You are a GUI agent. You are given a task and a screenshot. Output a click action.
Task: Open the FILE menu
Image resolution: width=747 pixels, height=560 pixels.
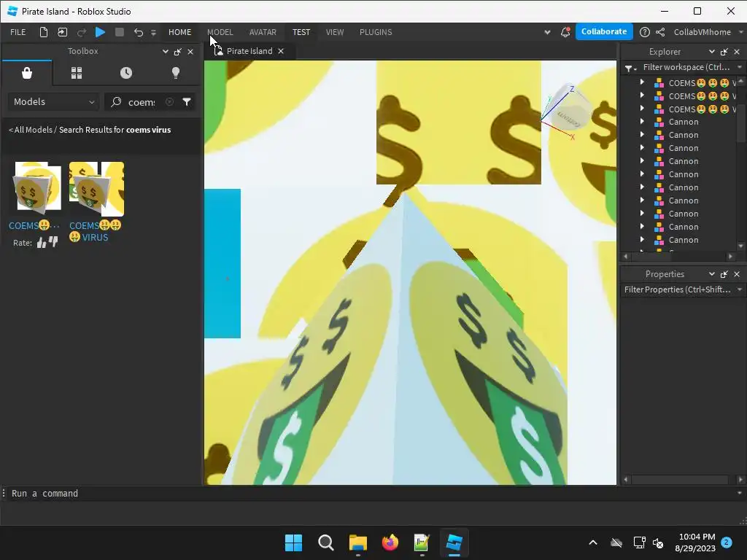pyautogui.click(x=18, y=32)
